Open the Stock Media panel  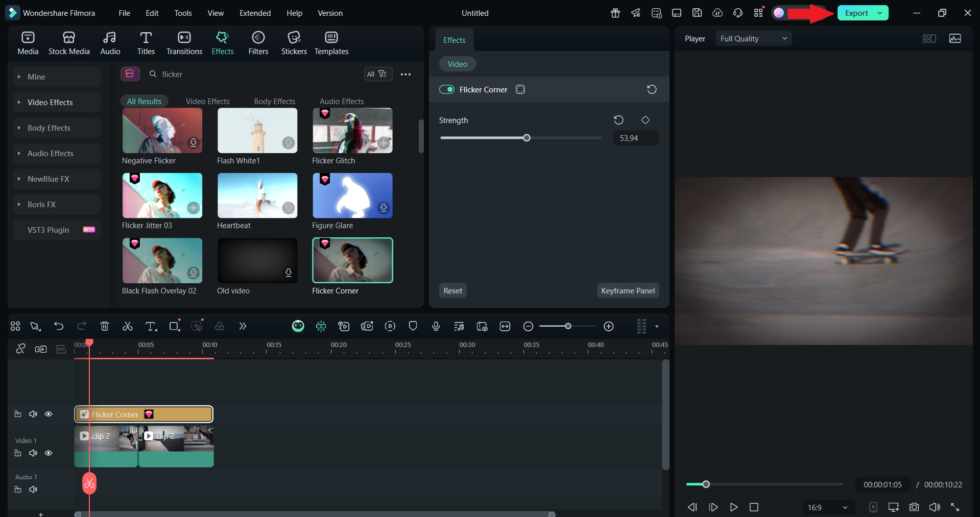[x=69, y=42]
